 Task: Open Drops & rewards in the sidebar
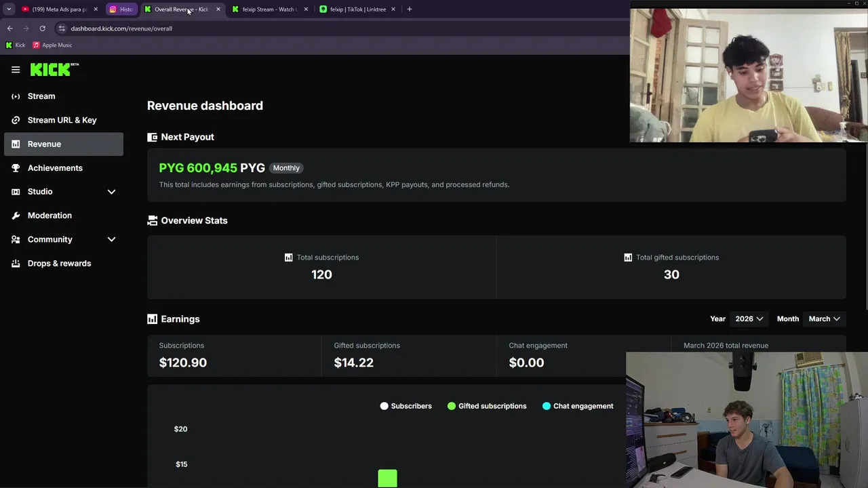click(x=64, y=264)
